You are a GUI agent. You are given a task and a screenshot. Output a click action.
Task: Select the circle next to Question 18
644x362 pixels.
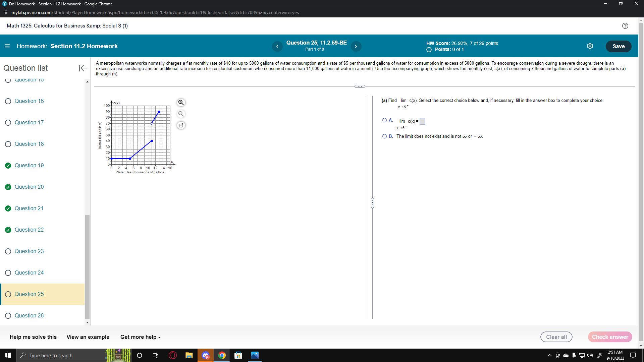tap(8, 144)
